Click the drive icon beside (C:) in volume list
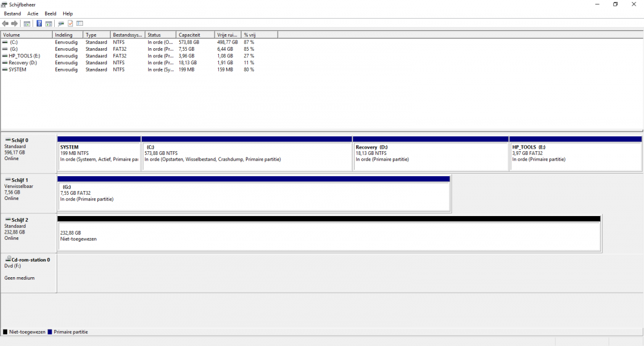Screen dimensions: 644x346 tap(5, 42)
